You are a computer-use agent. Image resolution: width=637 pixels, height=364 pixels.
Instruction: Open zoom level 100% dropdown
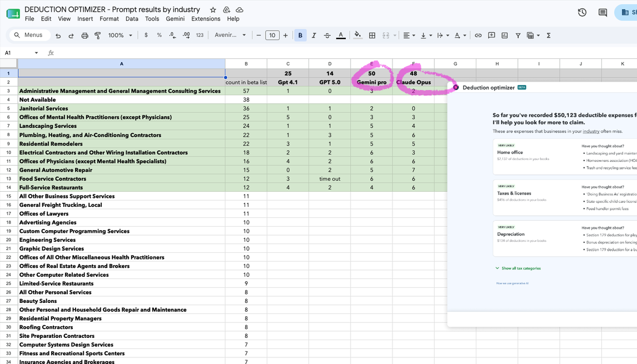[x=120, y=36]
